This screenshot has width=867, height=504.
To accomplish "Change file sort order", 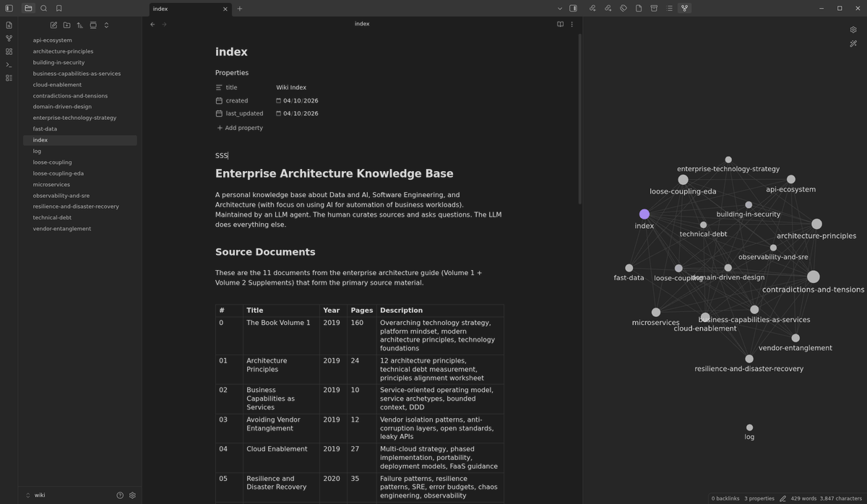I will [x=80, y=25].
